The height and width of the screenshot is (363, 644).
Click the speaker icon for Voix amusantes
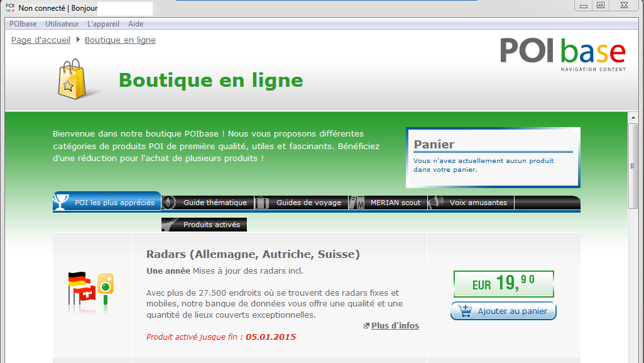point(437,203)
